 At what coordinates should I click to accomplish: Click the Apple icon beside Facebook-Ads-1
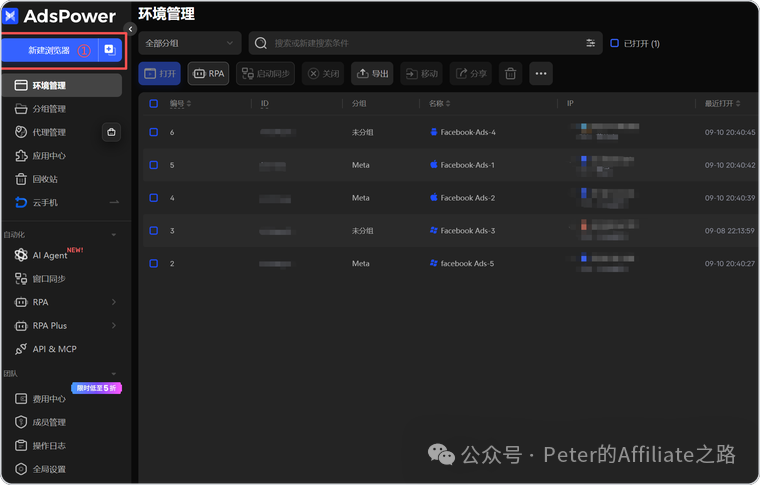[x=434, y=164]
